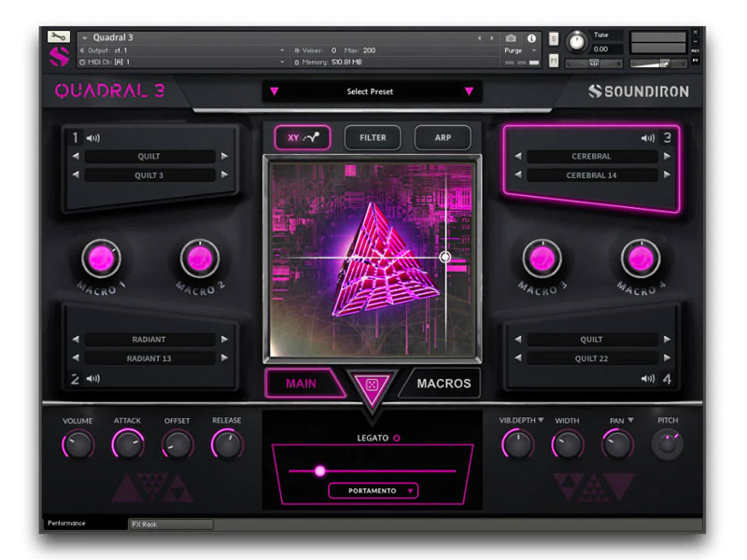Step forward from QUILT 3 sound
The width and height of the screenshot is (747, 560).
pyautogui.click(x=224, y=175)
